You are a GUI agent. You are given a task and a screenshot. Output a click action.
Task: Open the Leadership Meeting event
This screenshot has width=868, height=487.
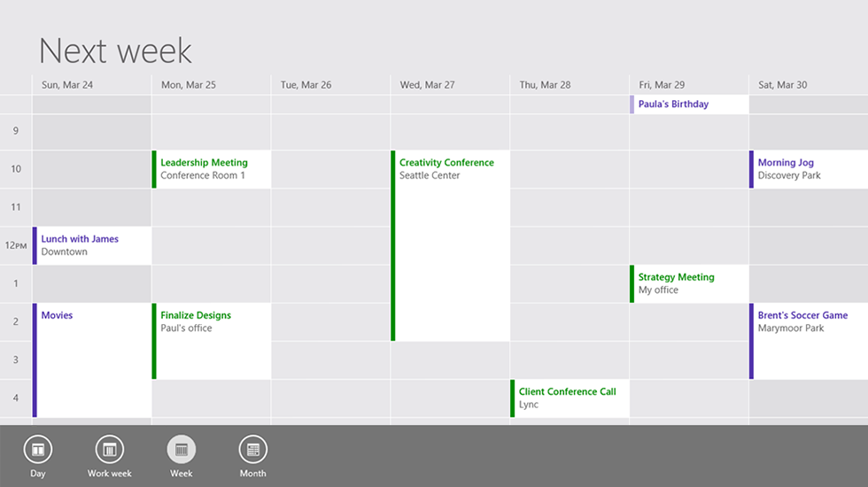coord(212,169)
